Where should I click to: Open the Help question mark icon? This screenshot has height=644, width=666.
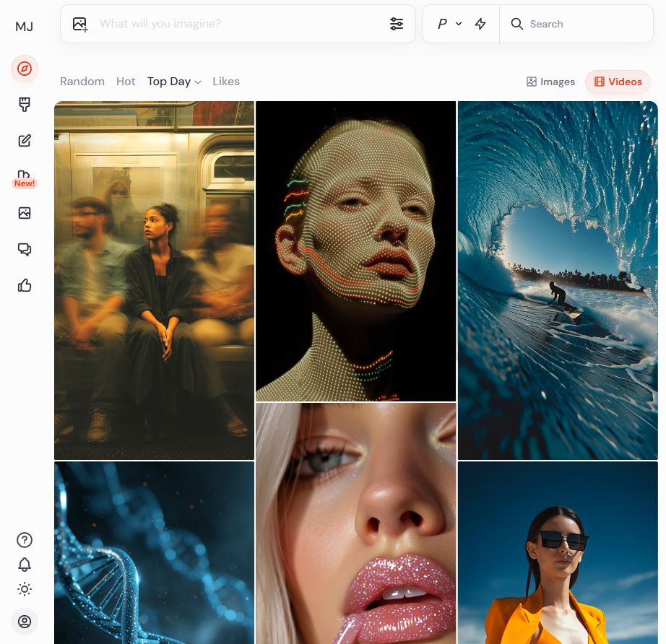[x=25, y=540]
